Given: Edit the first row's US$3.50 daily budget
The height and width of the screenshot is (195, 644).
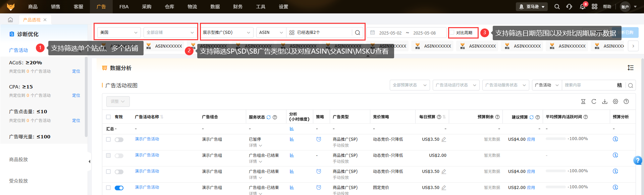Looking at the screenshot, I should [x=444, y=139].
